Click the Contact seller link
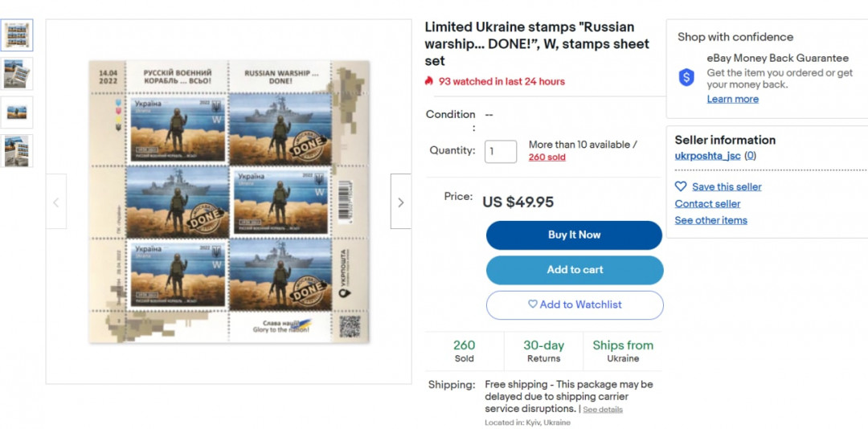 (707, 204)
